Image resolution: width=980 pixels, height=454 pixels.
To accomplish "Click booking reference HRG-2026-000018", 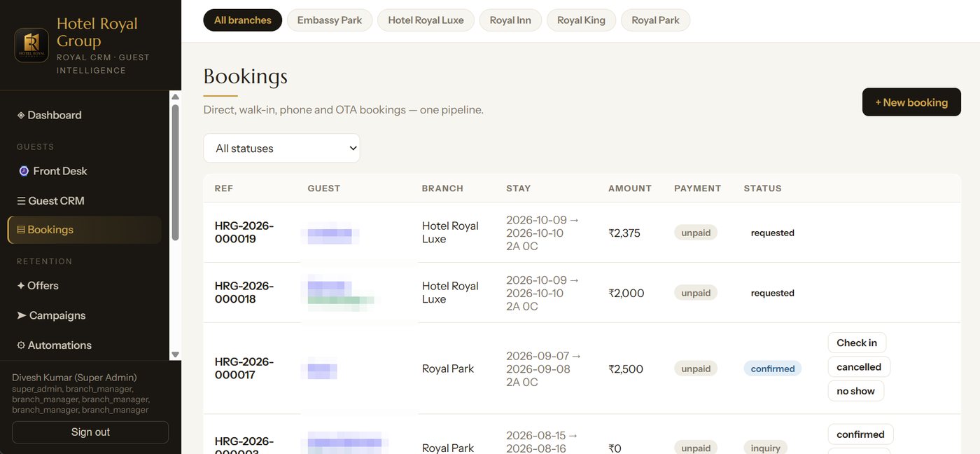I will (244, 293).
